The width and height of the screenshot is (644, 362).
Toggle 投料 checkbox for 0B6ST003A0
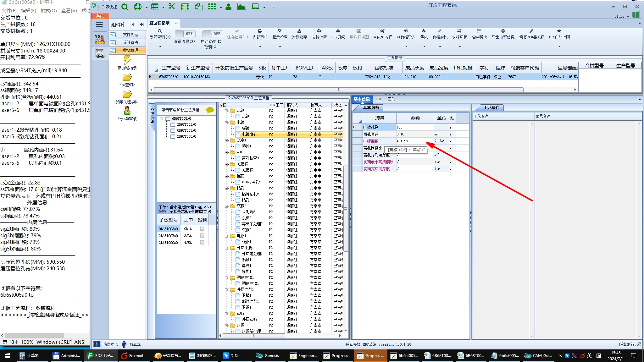click(202, 229)
